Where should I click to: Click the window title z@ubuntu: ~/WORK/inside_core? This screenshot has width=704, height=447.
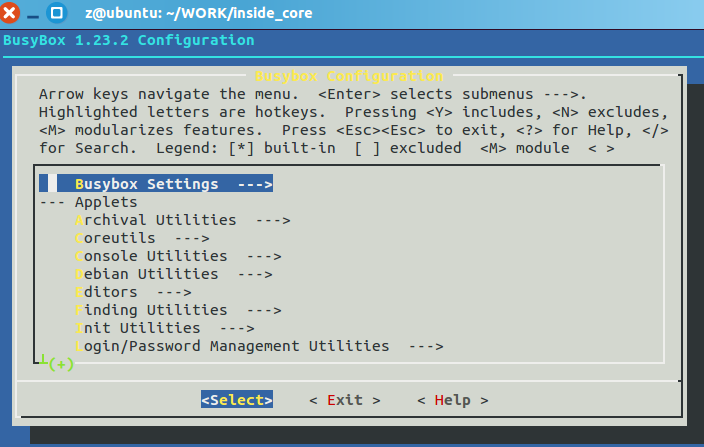[199, 13]
